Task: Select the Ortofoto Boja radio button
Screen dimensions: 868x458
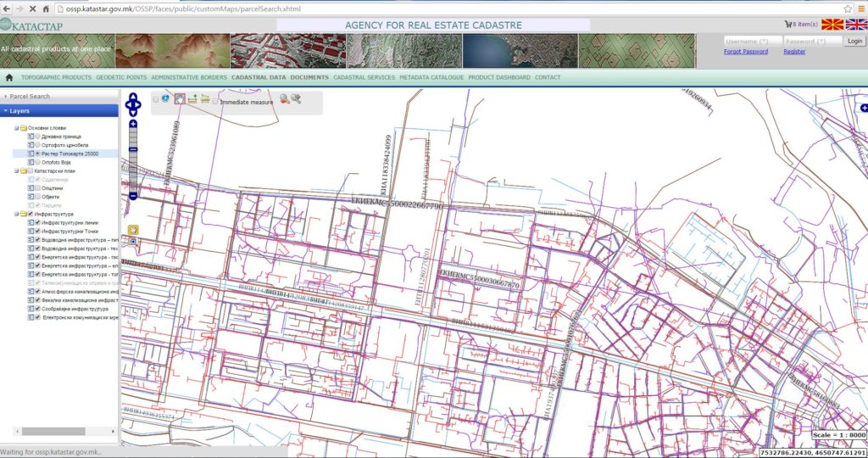Action: [37, 162]
